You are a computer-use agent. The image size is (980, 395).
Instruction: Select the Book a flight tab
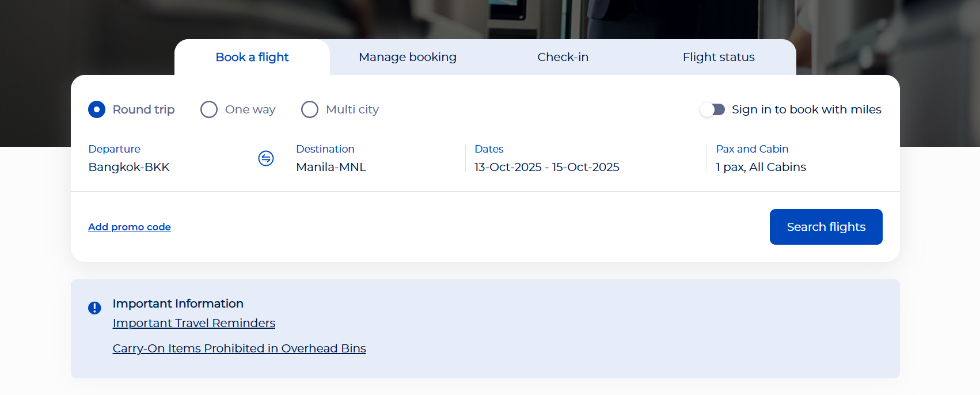pos(252,57)
